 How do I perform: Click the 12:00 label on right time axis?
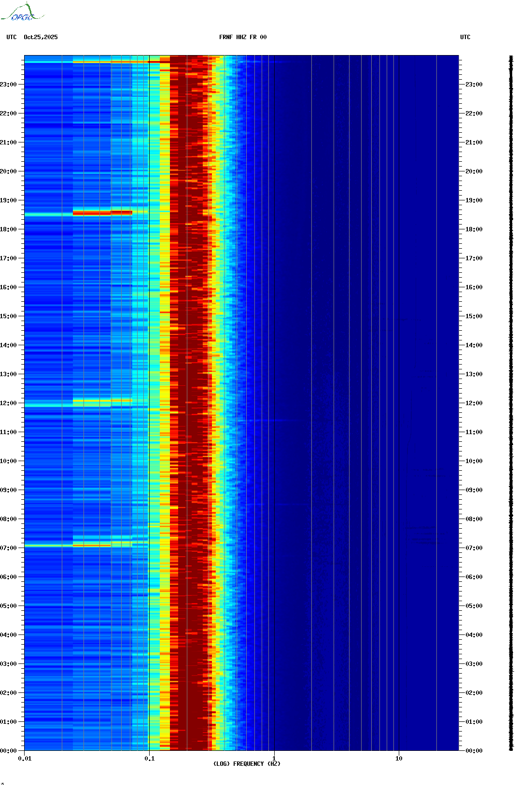pos(474,403)
